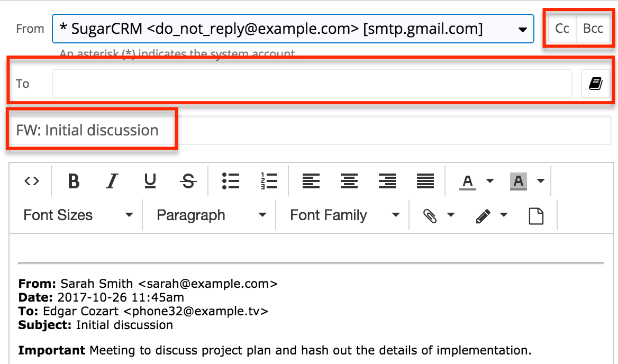Image resolution: width=618 pixels, height=364 pixels.
Task: Align text to the right
Action: (x=387, y=181)
